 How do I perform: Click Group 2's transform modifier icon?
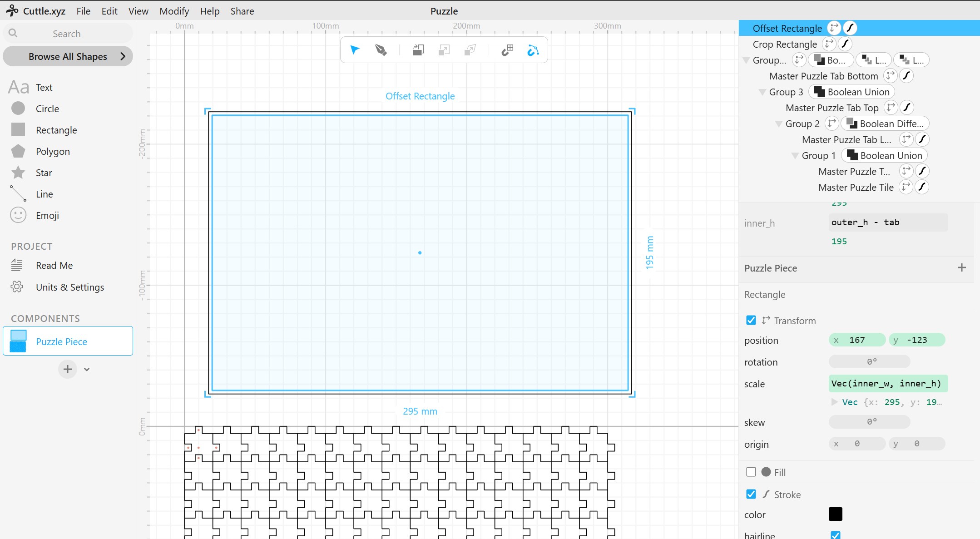click(832, 124)
